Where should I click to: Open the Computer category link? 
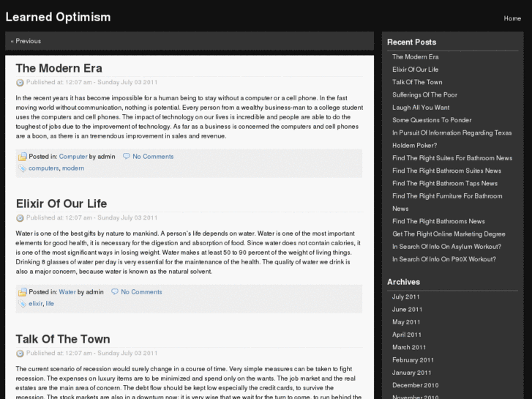click(x=73, y=157)
